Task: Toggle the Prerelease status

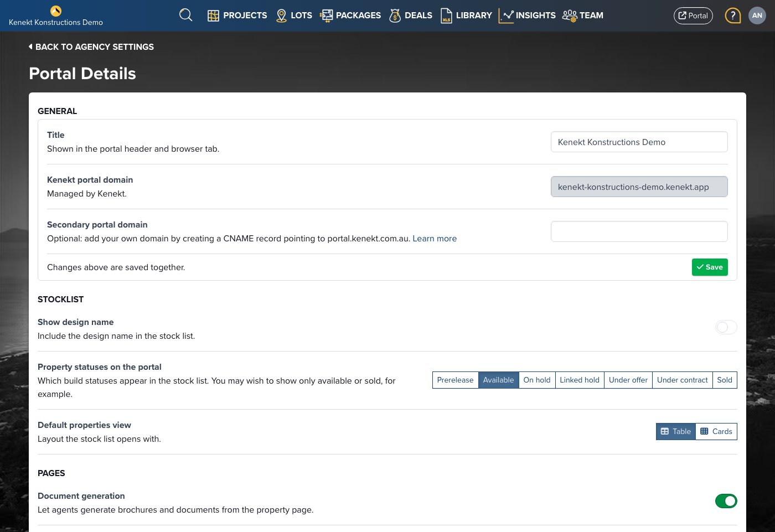Action: [455, 380]
